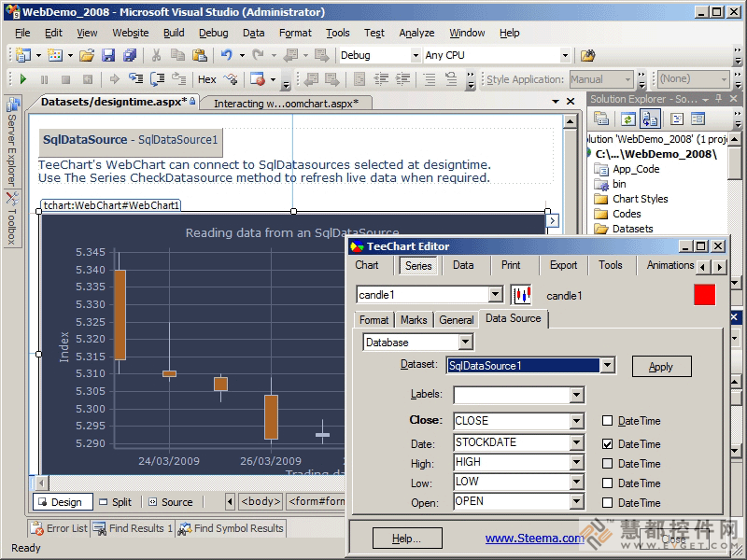Switch to the Interacting w...oomchart.aspx document tab
747x560 pixels.
(x=286, y=104)
